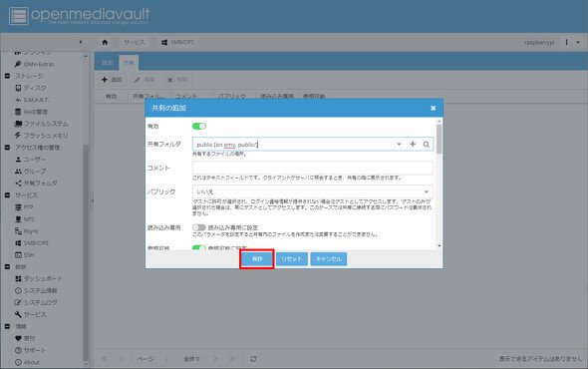
Task: Open ダッシュボード in the sidebar
Action: pyautogui.click(x=39, y=278)
